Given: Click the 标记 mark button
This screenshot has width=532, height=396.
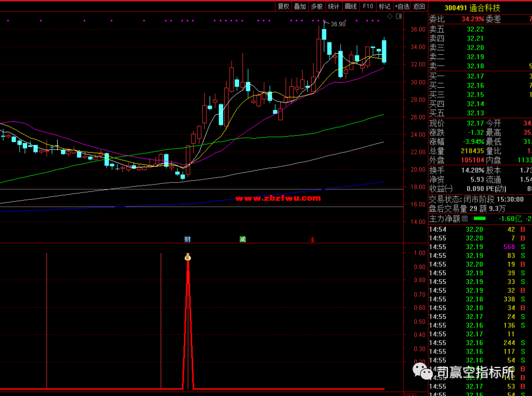Looking at the screenshot, I should click(x=385, y=6).
